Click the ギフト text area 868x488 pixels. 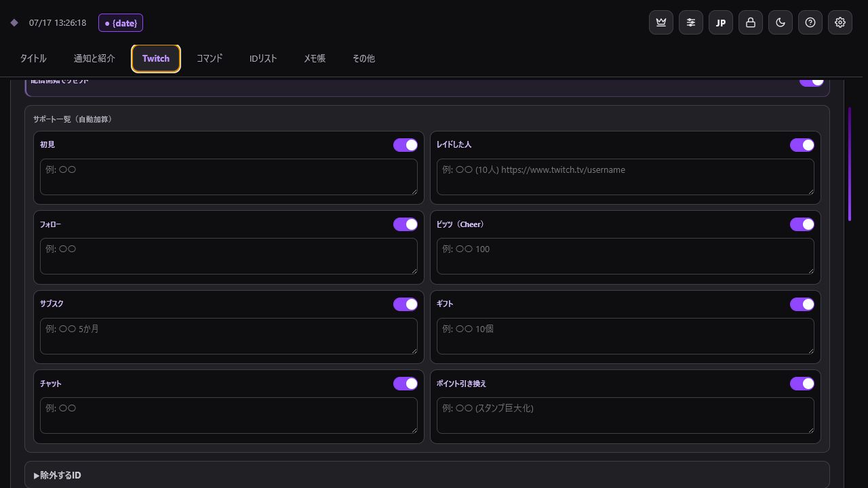point(625,336)
